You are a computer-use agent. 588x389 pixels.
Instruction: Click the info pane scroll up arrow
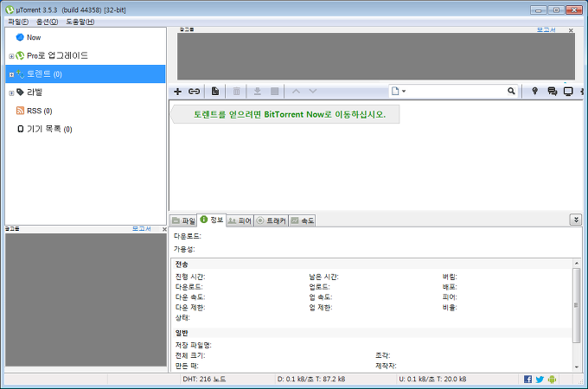click(x=576, y=264)
